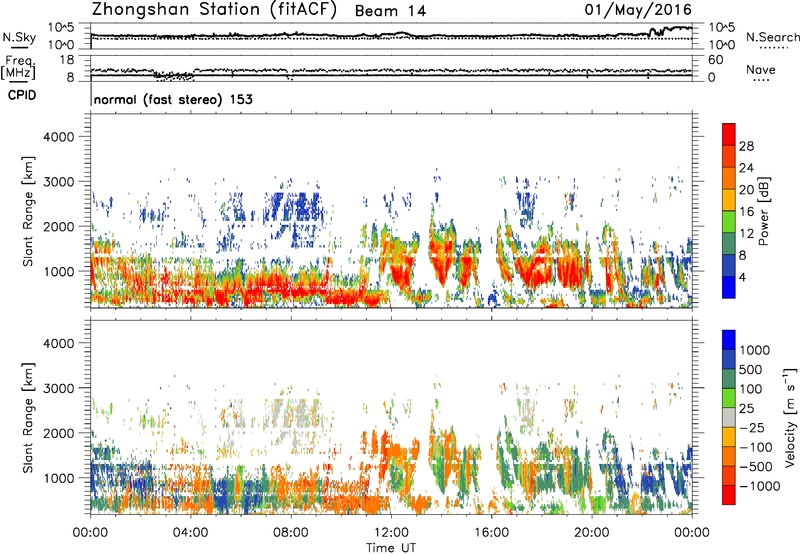Click the -25 label on the velocity color bar

[752, 428]
